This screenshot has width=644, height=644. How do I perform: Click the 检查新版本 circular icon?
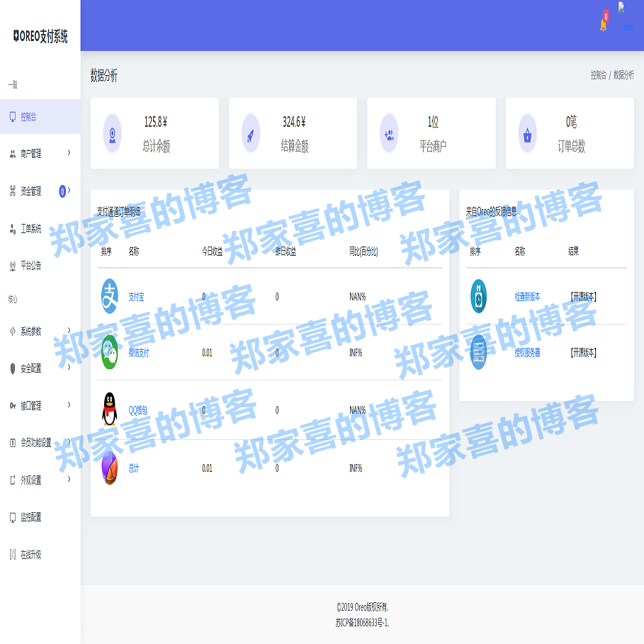478,295
